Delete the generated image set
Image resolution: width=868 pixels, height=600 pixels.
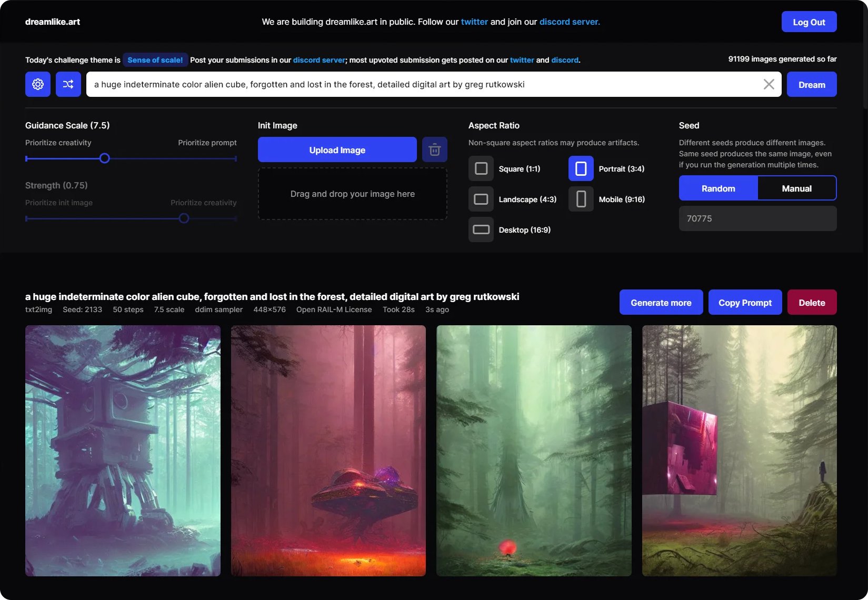[x=812, y=303]
